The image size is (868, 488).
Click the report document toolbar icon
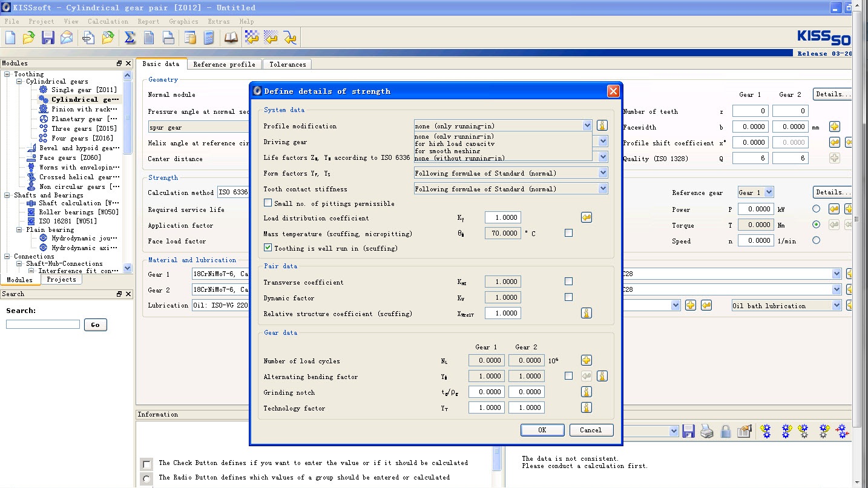pyautogui.click(x=149, y=38)
